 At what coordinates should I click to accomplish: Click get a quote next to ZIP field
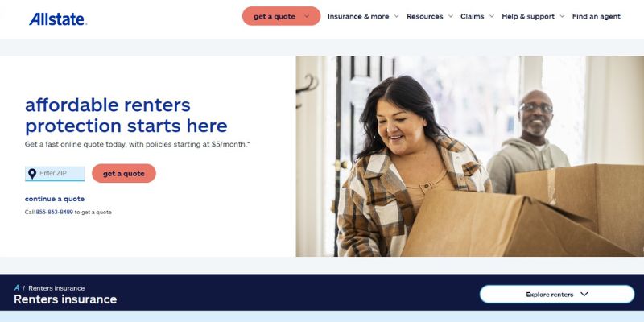[x=124, y=173]
